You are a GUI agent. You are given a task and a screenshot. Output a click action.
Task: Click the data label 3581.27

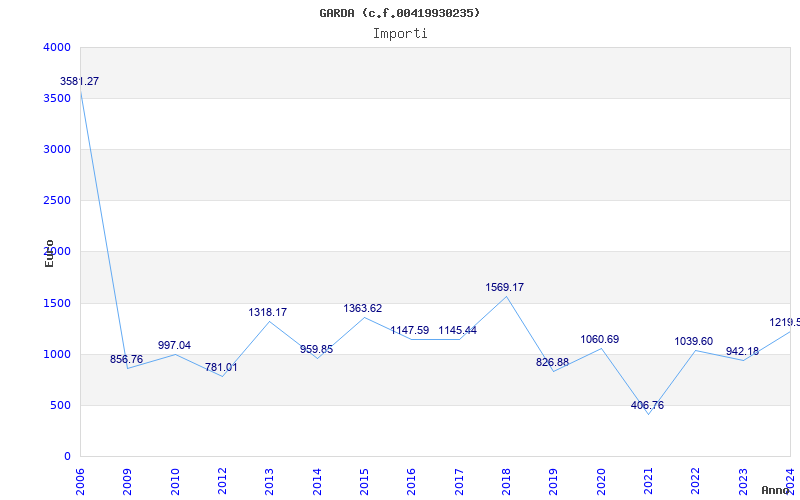(80, 81)
